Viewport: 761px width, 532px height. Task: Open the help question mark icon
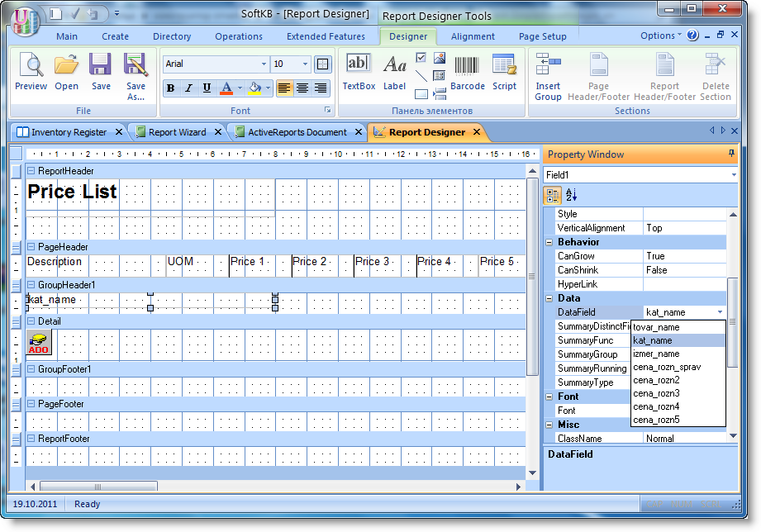pos(692,35)
